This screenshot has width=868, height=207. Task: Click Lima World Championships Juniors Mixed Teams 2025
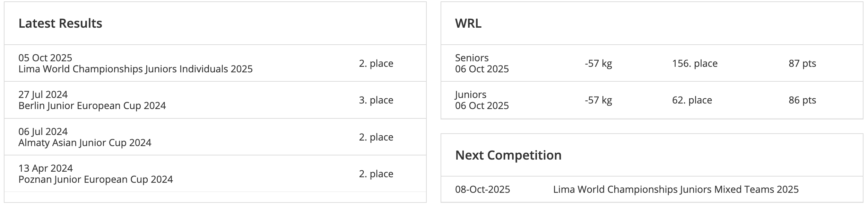point(676,189)
